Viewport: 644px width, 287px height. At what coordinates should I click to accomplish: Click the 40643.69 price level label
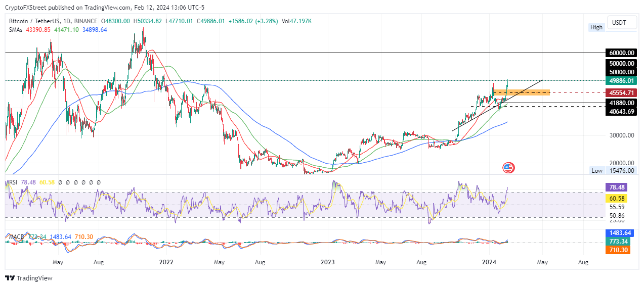(x=621, y=112)
